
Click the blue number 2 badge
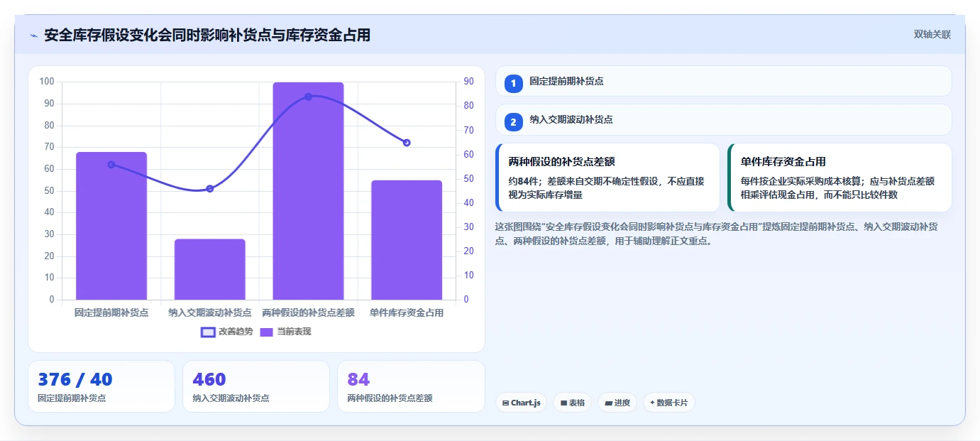(514, 121)
